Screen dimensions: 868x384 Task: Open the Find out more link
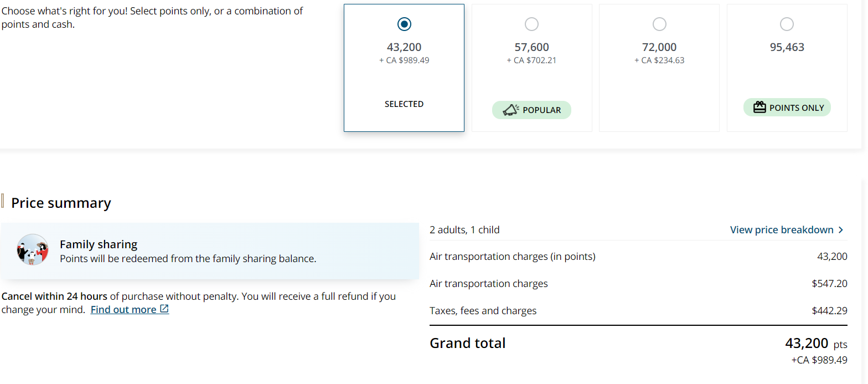coord(123,310)
